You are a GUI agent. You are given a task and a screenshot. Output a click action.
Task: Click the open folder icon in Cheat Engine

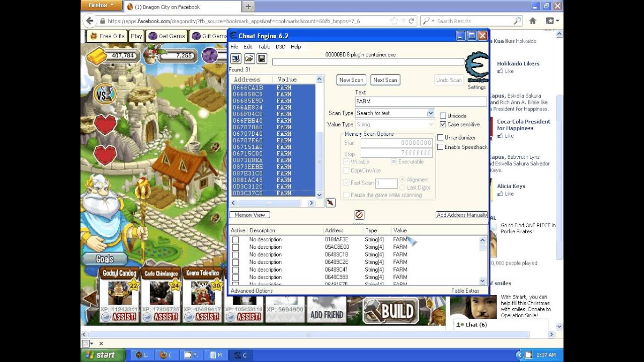[249, 59]
